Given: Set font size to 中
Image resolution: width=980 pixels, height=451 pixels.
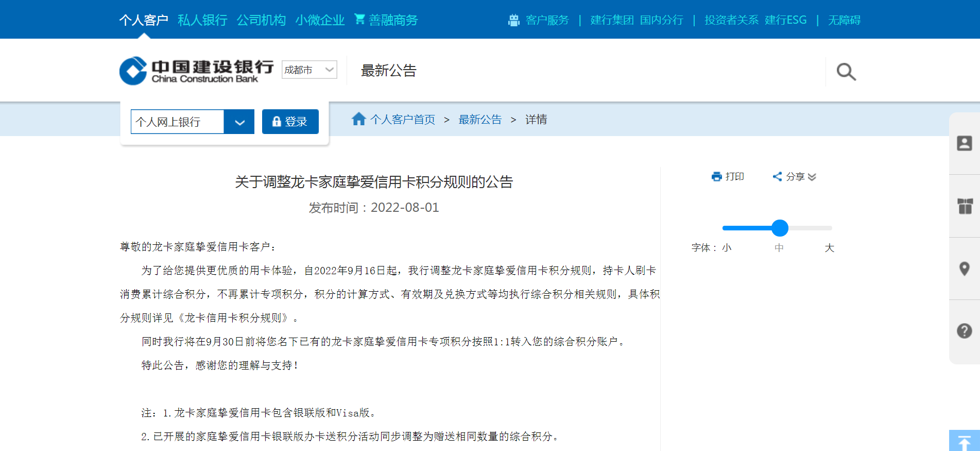Looking at the screenshot, I should coord(779,248).
